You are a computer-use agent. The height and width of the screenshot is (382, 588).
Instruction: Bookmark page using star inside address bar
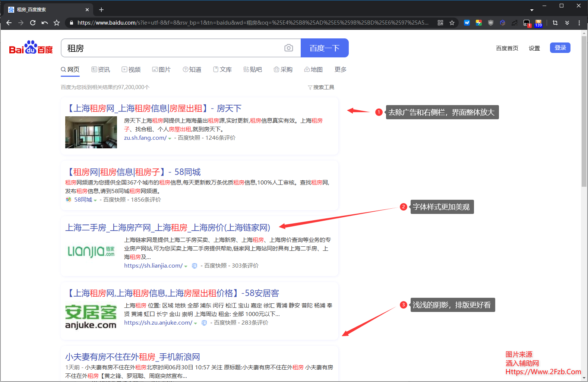[452, 23]
